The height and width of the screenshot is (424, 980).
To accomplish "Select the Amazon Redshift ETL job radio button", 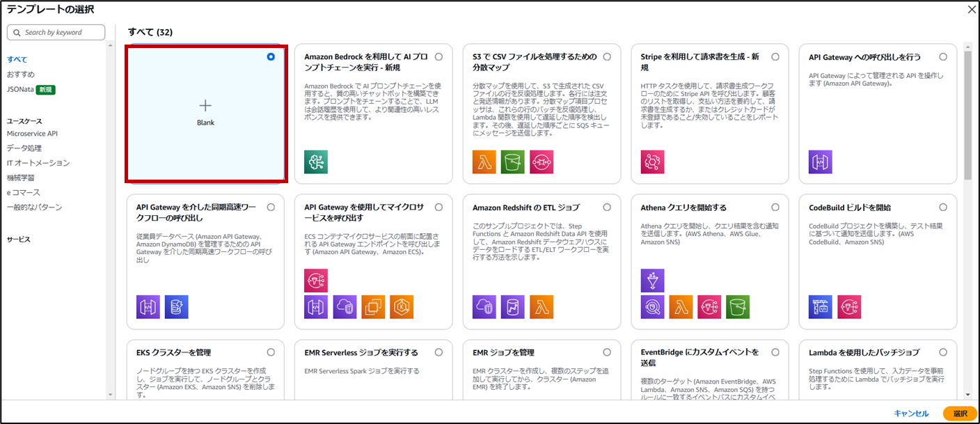I will click(x=607, y=207).
